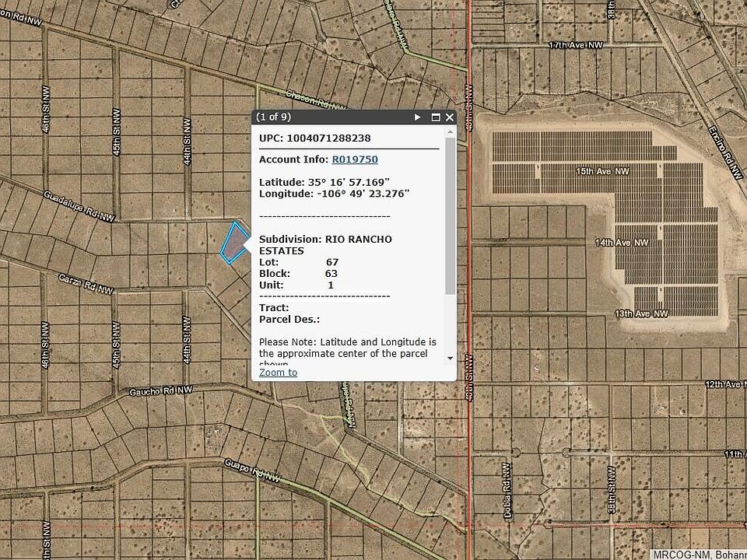Click the "(1 of 9)" popup title
This screenshot has height=560, width=747.
274,117
